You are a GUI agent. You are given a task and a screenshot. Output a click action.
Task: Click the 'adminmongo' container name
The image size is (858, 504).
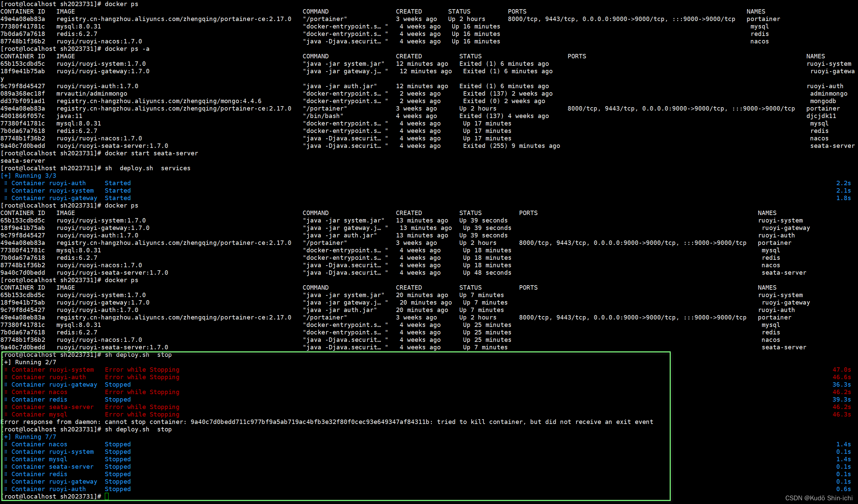point(828,94)
